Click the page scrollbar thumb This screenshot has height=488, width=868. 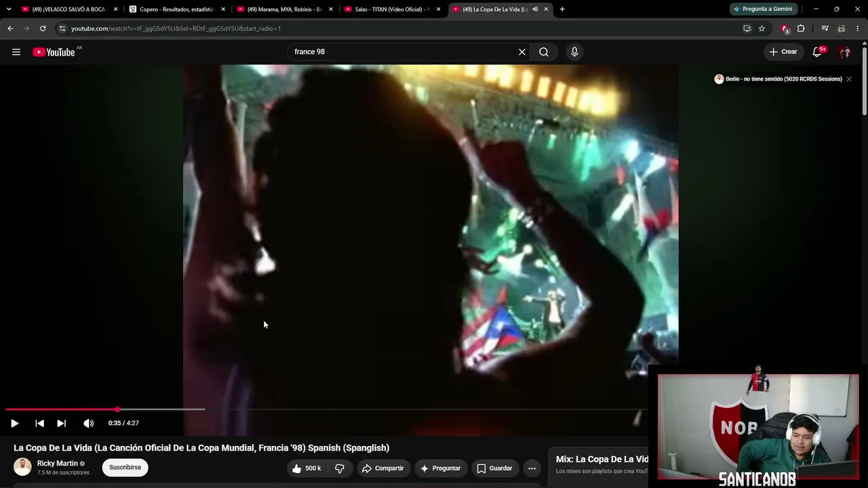coord(865,81)
